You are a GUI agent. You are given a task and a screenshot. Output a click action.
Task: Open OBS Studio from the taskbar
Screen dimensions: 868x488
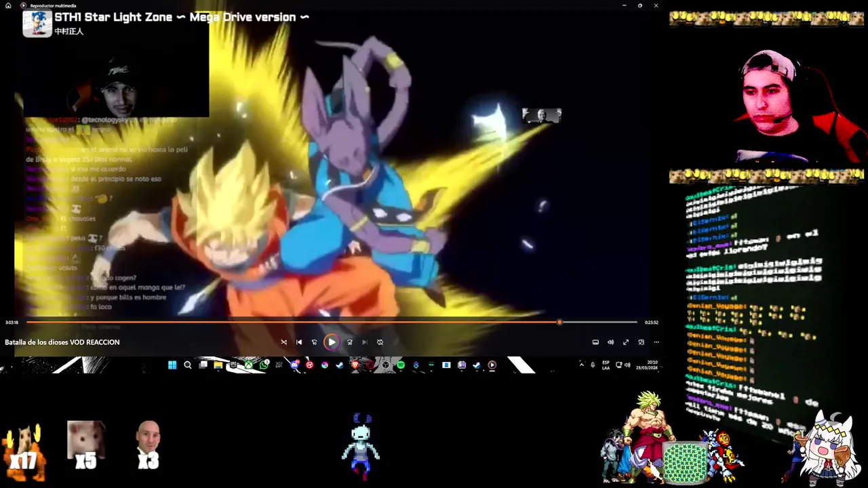click(385, 365)
